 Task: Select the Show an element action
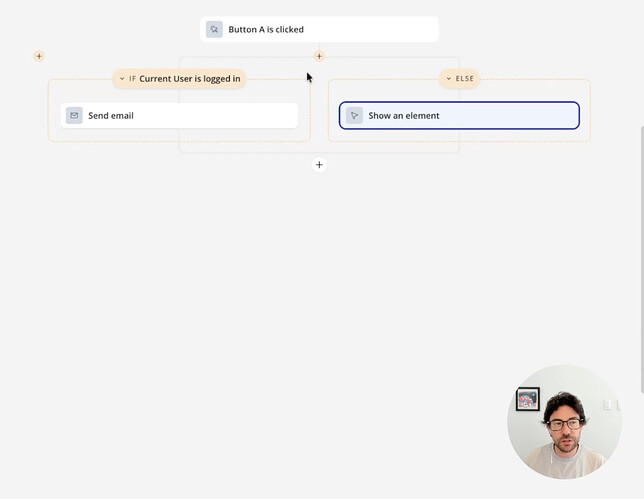(459, 115)
